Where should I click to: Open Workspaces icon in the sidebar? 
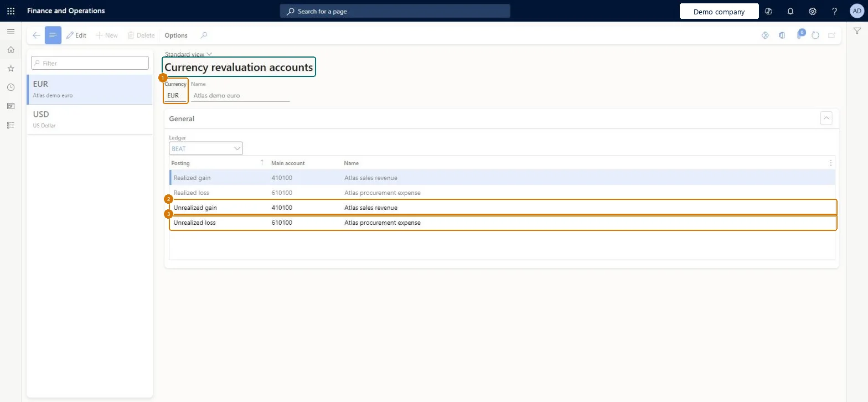click(x=11, y=106)
